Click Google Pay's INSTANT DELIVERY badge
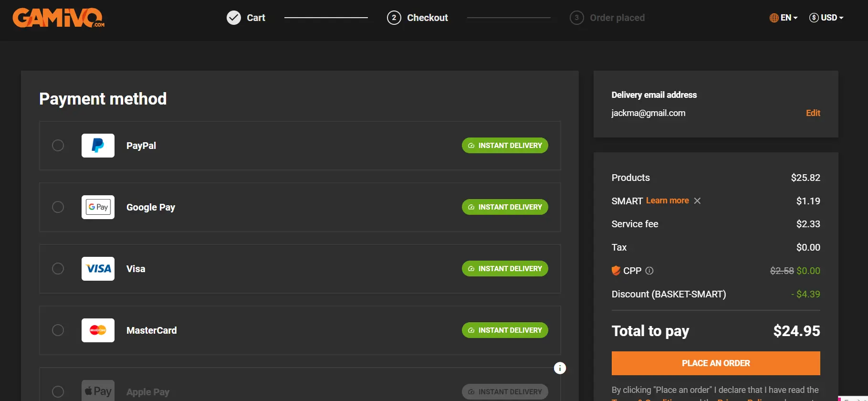 [x=505, y=207]
